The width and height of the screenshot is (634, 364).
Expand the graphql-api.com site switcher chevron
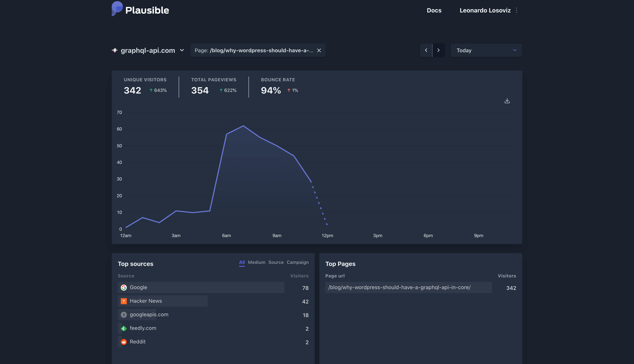(x=182, y=50)
